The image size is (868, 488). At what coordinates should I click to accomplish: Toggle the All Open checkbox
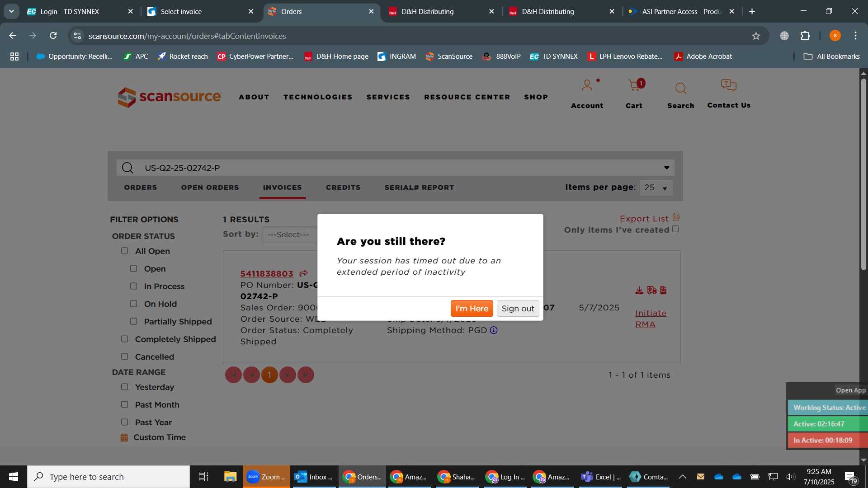125,251
